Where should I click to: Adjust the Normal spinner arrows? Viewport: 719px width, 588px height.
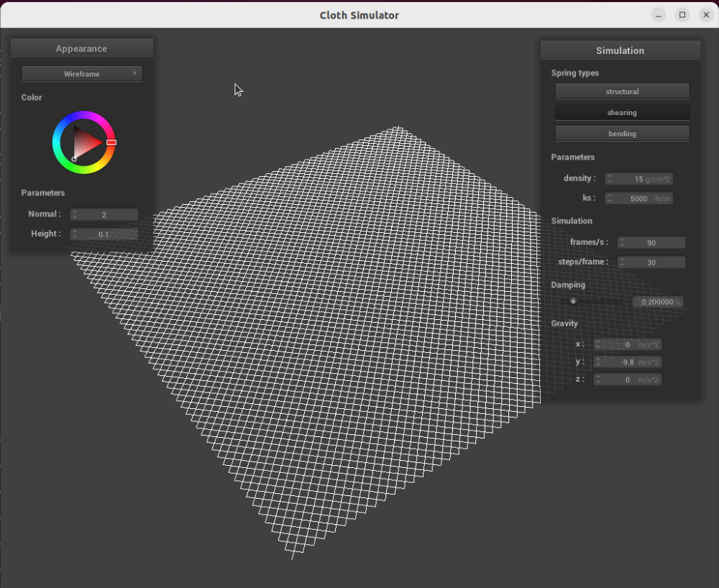tap(75, 214)
